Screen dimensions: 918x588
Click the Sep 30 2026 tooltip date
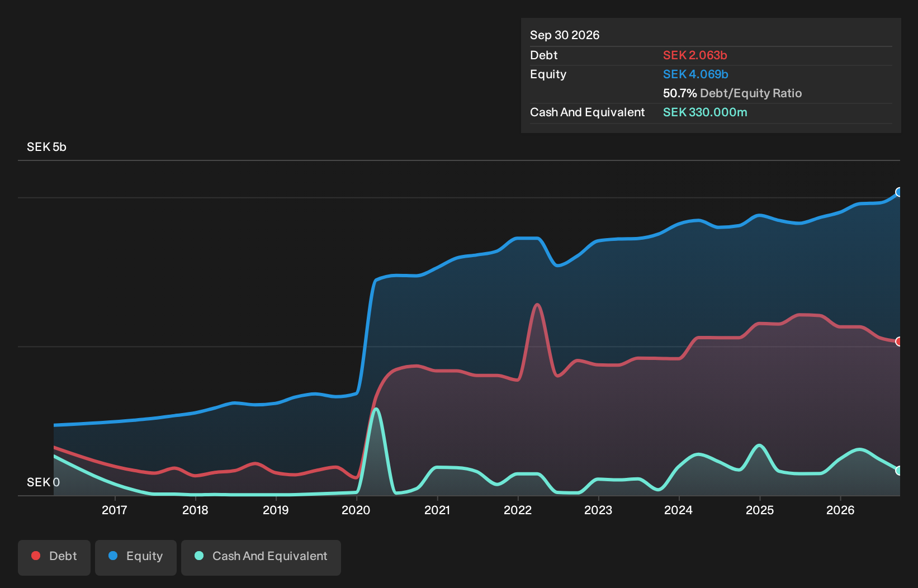coord(565,35)
